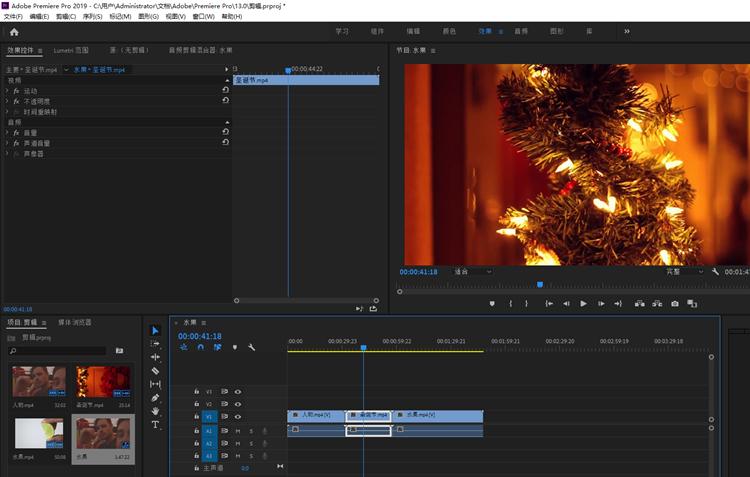Select the Type tool (T)
Image resolution: width=750 pixels, height=477 pixels.
155,425
